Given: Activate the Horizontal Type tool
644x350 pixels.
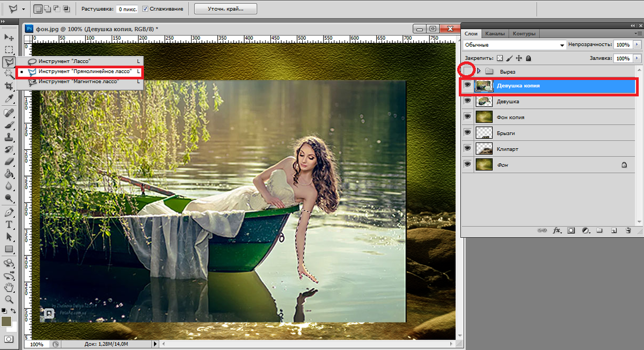Looking at the screenshot, I should coord(9,224).
